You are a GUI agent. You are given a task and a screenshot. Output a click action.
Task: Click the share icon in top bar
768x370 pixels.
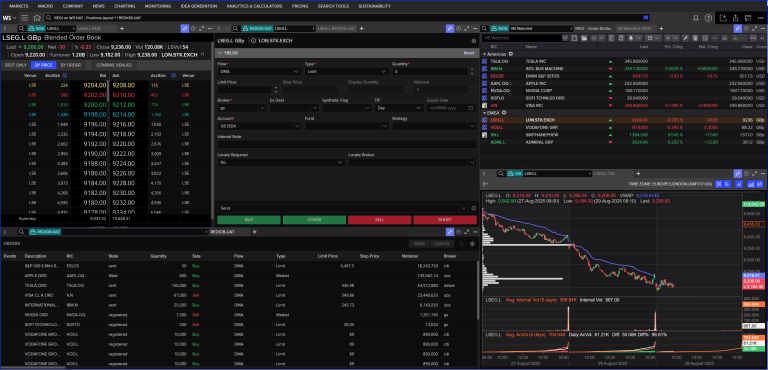(x=736, y=18)
